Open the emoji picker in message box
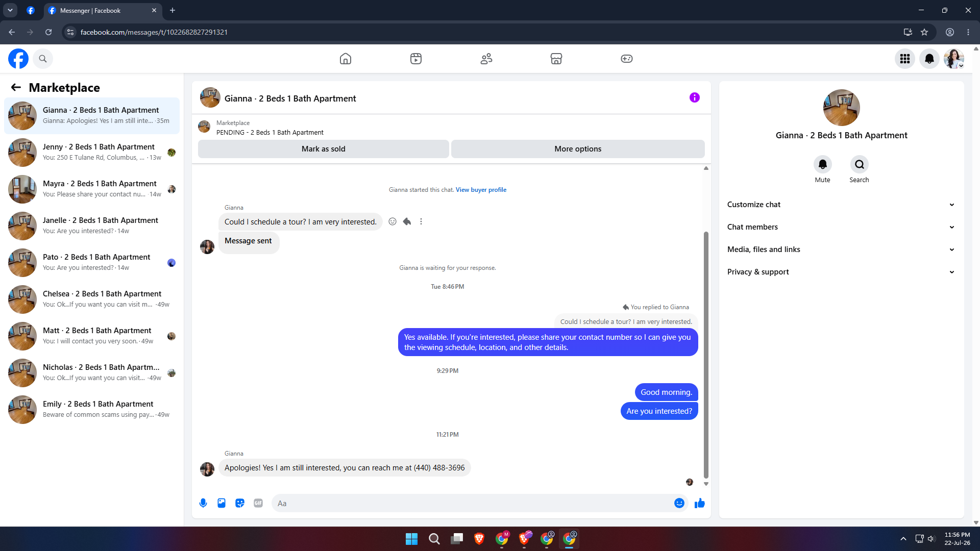This screenshot has width=980, height=551. point(679,503)
